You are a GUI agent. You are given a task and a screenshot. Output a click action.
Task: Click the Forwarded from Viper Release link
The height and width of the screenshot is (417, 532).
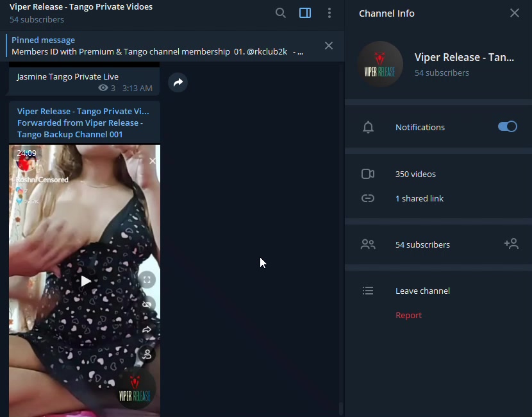[x=79, y=128]
